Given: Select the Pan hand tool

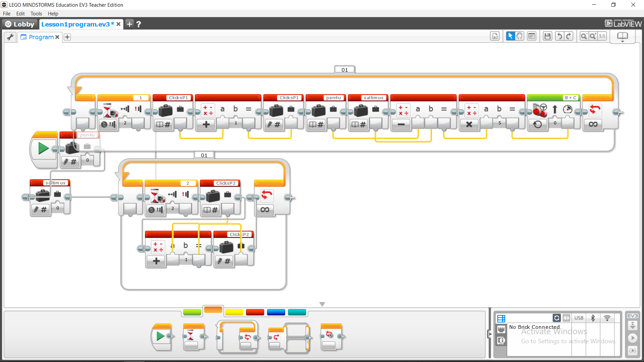Looking at the screenshot, I should click(520, 36).
